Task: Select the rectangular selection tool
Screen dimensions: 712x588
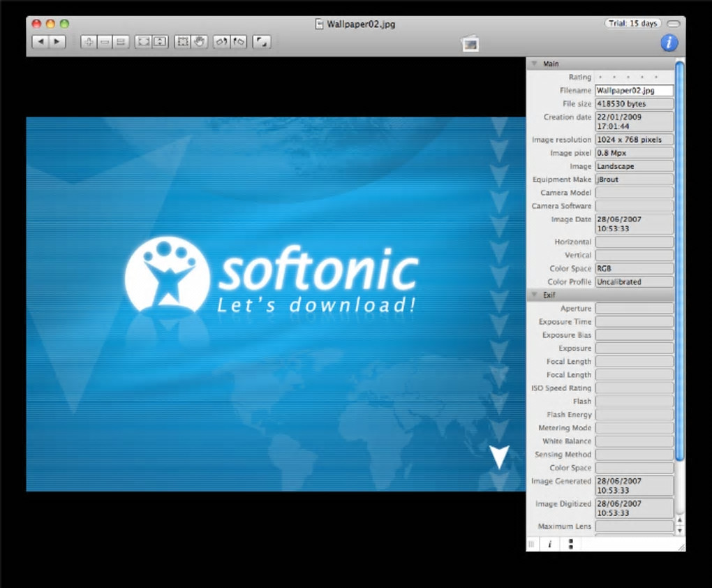Action: tap(183, 42)
